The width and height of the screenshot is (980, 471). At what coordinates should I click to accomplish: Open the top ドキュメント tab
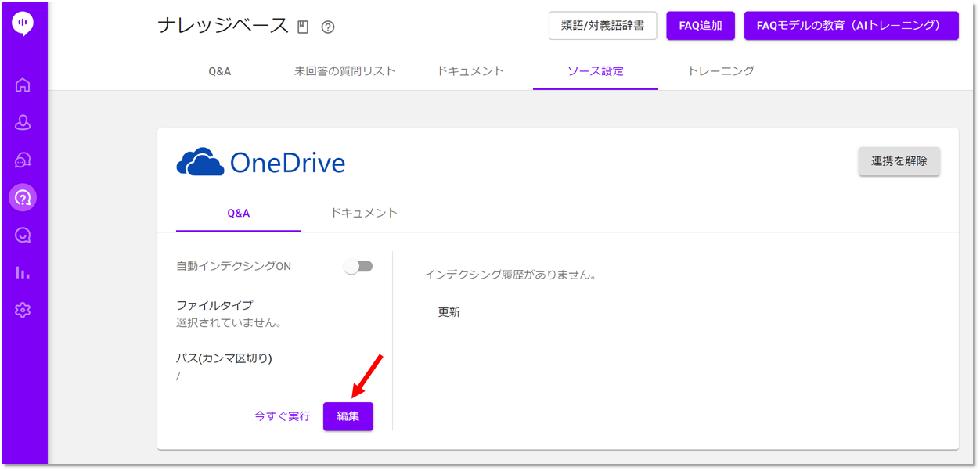[x=470, y=71]
